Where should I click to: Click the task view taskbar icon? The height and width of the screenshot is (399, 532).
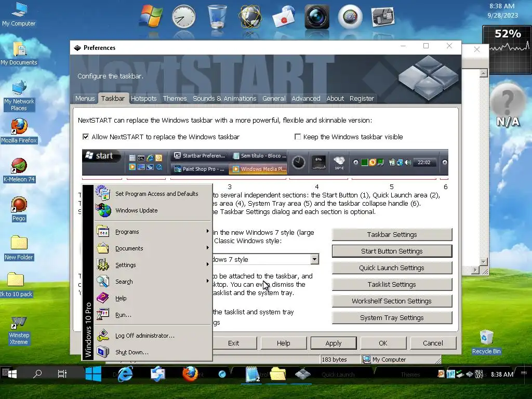(x=62, y=374)
